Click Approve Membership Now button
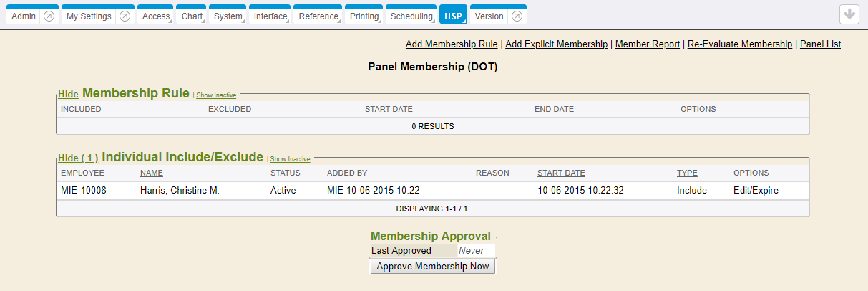 click(x=433, y=267)
